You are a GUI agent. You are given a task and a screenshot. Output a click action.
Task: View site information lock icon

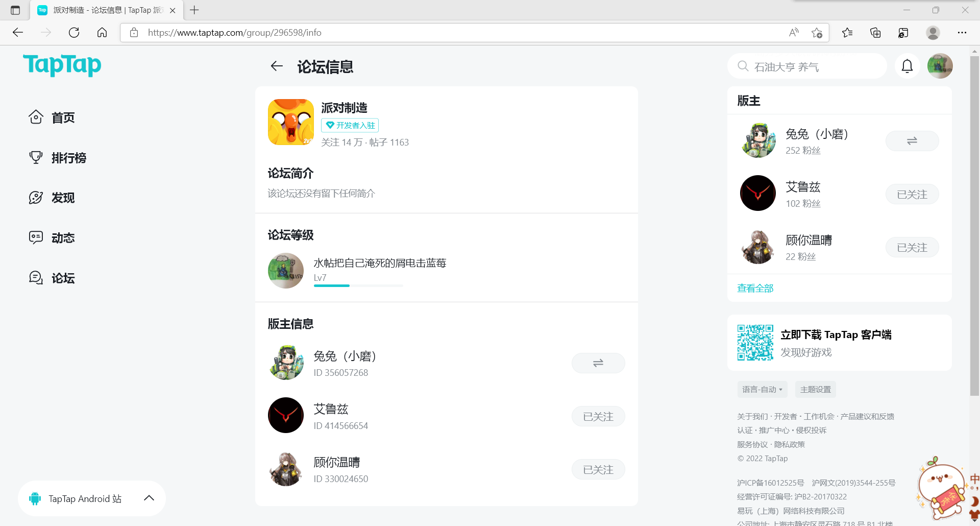[x=134, y=33]
